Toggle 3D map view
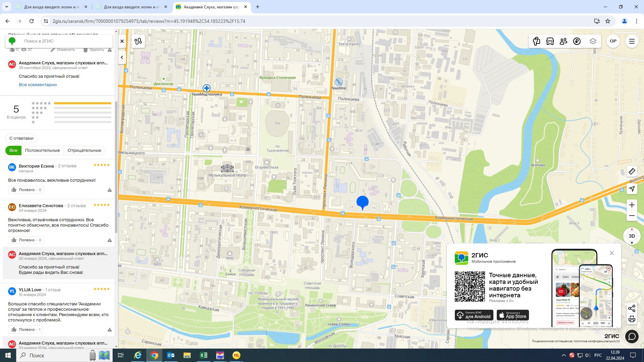Screen dimensions: 644x362 [632, 236]
